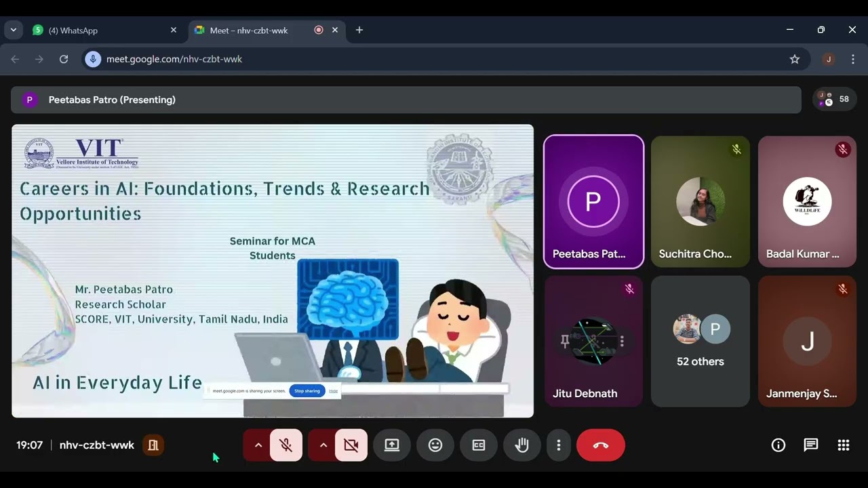868x488 pixels.
Task: Switch to the WhatsApp tab
Action: click(105, 30)
